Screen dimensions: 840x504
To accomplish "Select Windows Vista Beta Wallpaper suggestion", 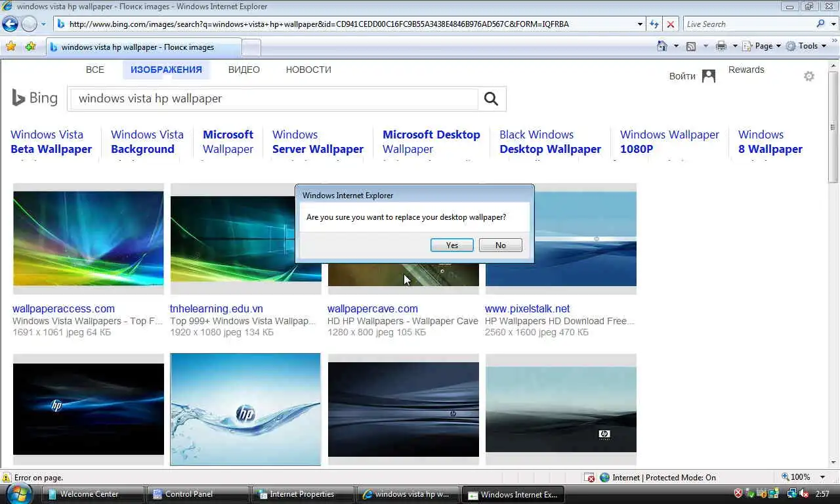I will coord(51,142).
